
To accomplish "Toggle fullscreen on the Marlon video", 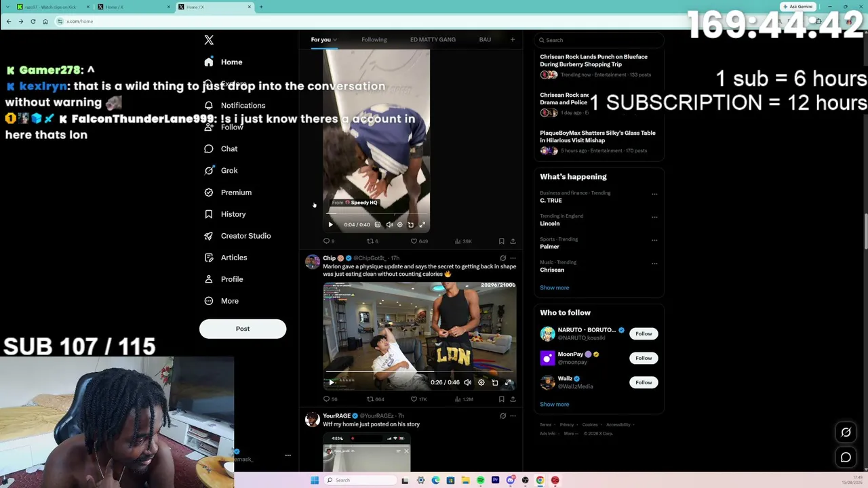I will (x=509, y=382).
